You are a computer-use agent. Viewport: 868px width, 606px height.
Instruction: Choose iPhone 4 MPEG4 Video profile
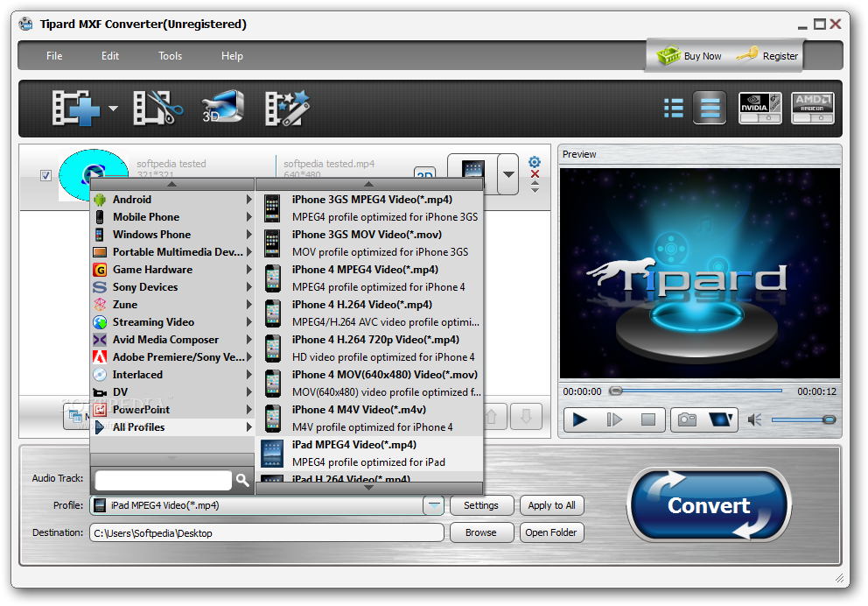tap(370, 278)
